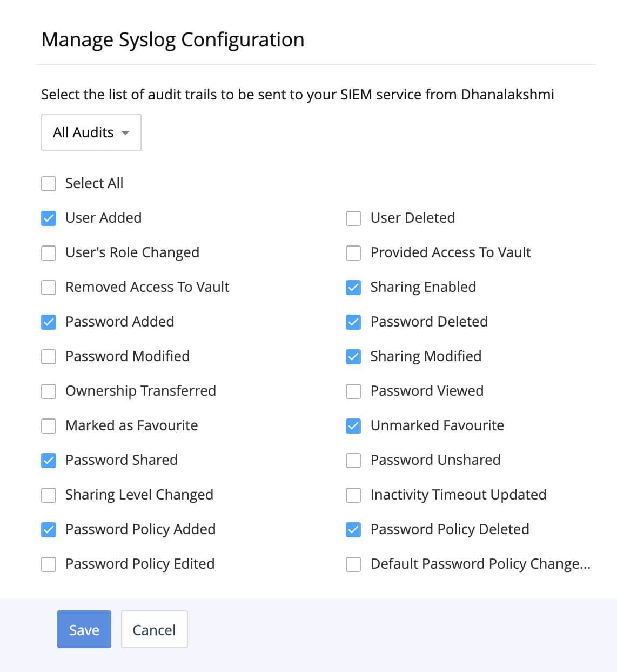Check Provided Access To Vault option

click(353, 253)
